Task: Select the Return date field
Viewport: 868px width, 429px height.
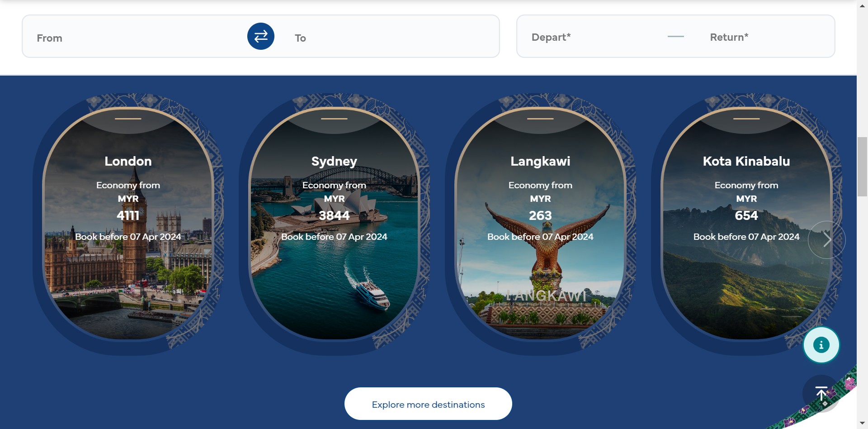Action: [x=764, y=37]
